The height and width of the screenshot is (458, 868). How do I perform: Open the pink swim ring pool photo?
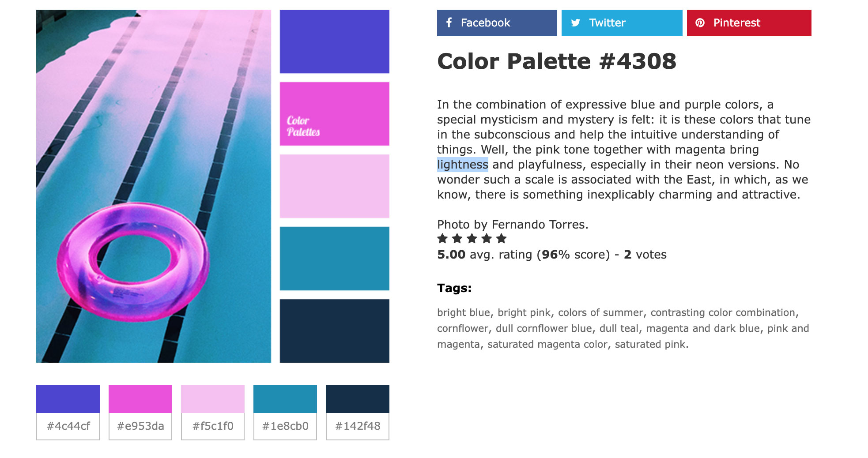pyautogui.click(x=154, y=186)
